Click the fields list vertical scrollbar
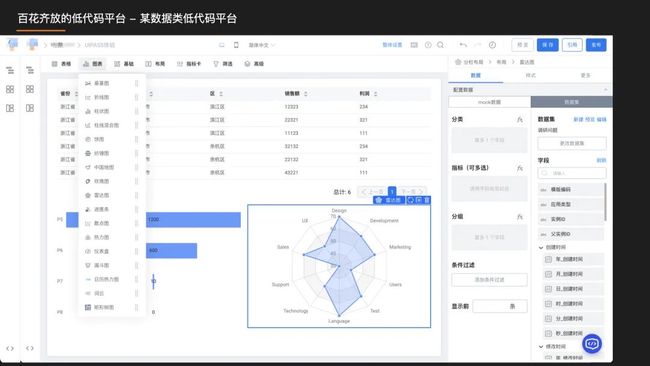 605,202
